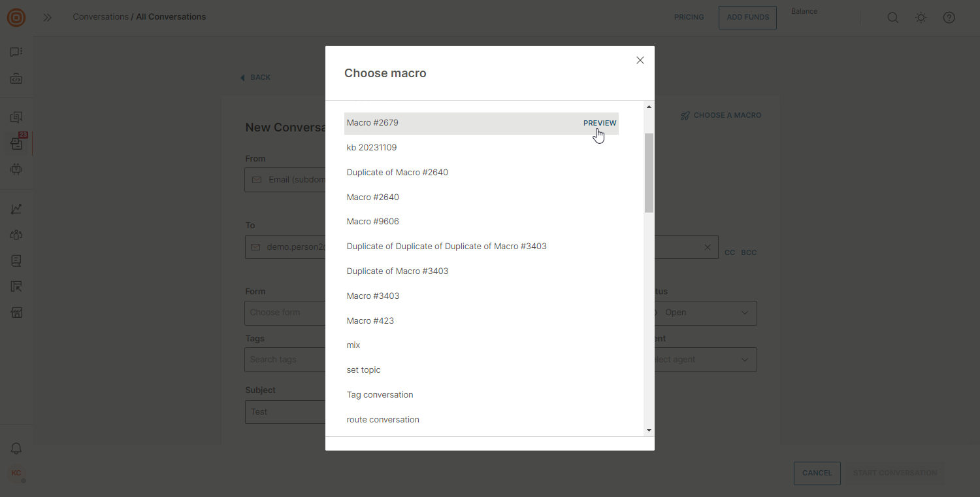Click the CC link
The width and height of the screenshot is (980, 497).
click(730, 252)
